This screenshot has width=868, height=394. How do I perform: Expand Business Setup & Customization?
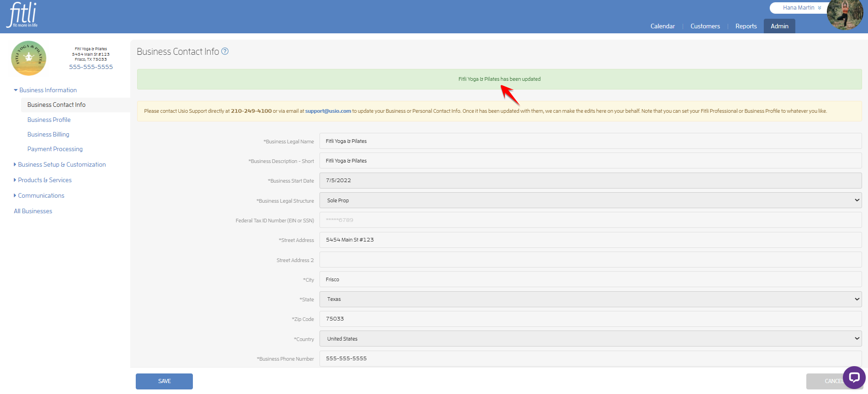point(60,164)
